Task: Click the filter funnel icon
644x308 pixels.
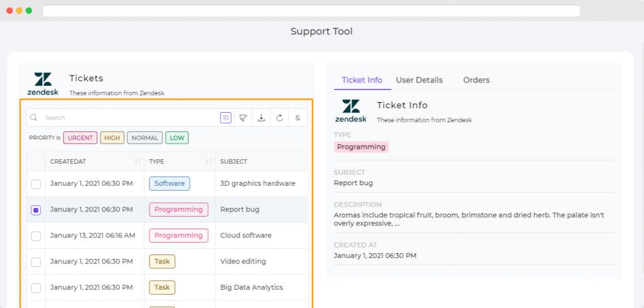Action: tap(243, 118)
